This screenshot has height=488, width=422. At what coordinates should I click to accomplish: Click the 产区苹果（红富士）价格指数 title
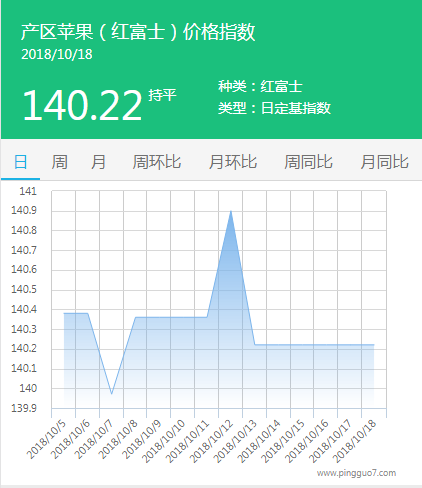point(138,32)
